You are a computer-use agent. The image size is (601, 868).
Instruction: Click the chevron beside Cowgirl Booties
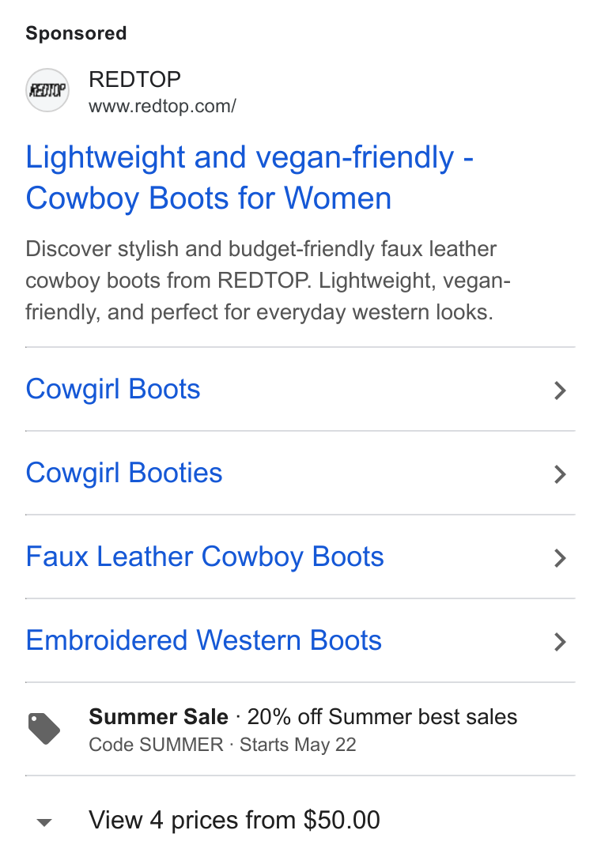[x=561, y=474]
